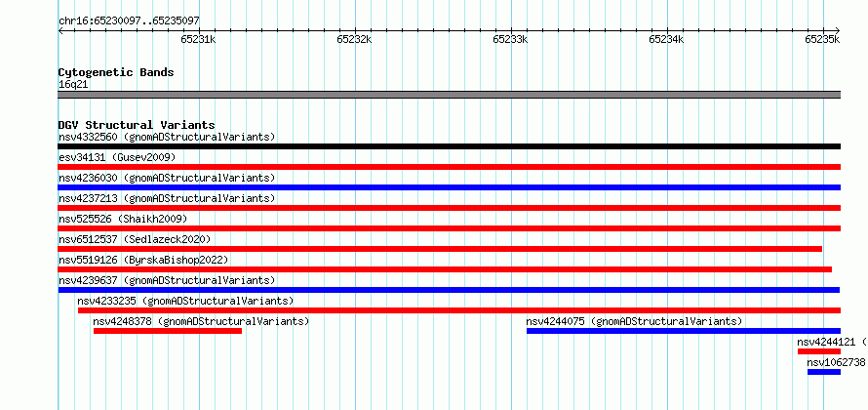Click the nsv5519126 red variant bar
The image size is (868, 410).
pyautogui.click(x=445, y=269)
